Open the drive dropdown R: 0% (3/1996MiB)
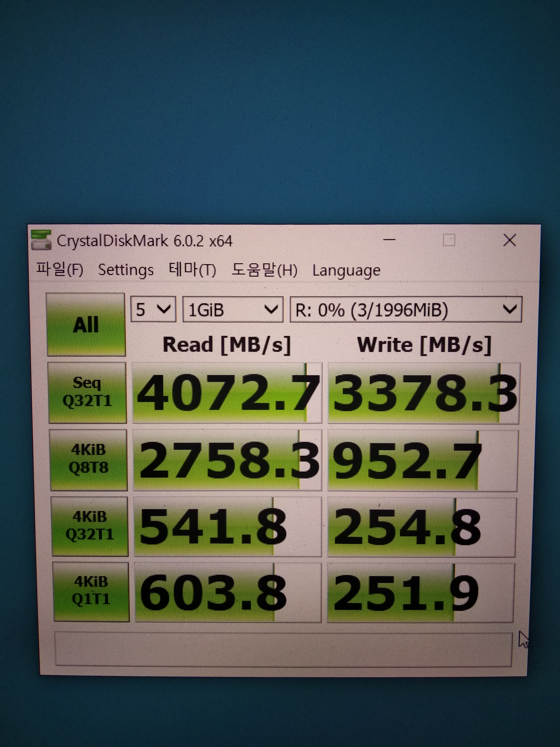560x747 pixels. click(x=406, y=309)
